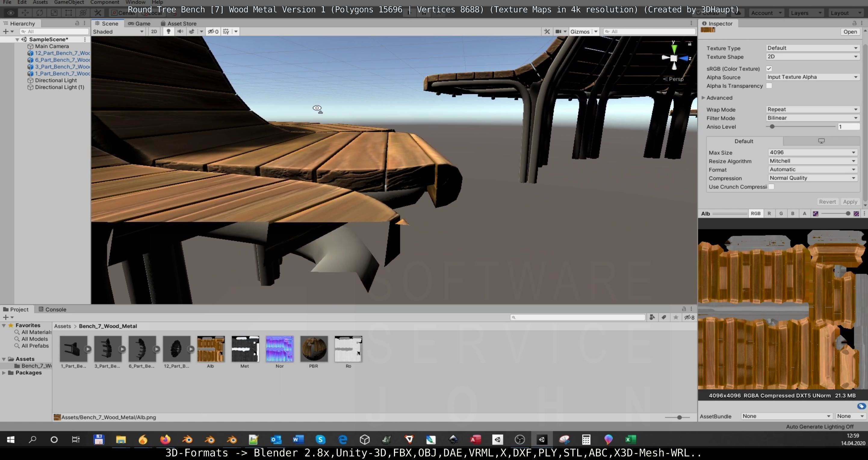Click the Scene view search field

[x=649, y=31]
